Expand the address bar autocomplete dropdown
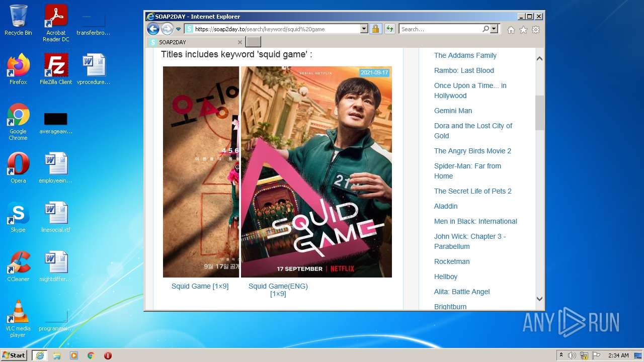This screenshot has height=362, width=644. click(x=364, y=29)
